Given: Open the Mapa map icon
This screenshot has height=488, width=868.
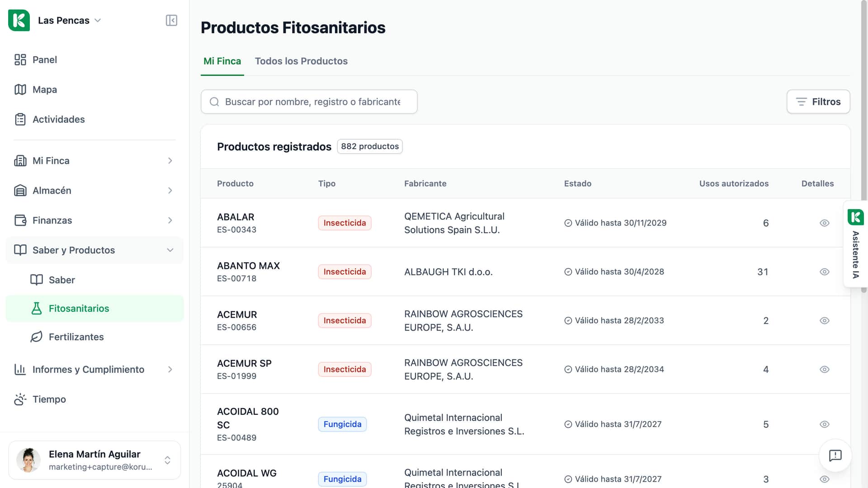Looking at the screenshot, I should click(x=20, y=89).
